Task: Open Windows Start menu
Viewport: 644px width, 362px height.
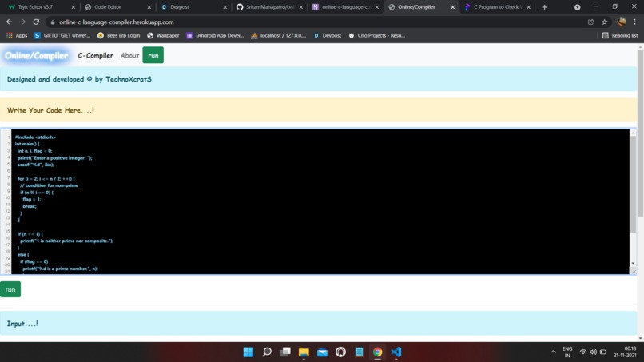Action: 248,352
